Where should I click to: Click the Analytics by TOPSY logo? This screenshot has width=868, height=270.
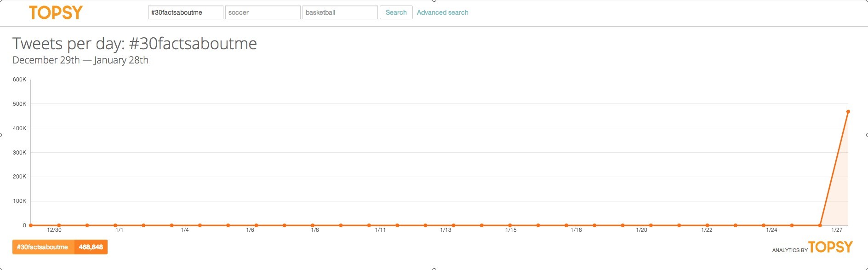pyautogui.click(x=812, y=247)
